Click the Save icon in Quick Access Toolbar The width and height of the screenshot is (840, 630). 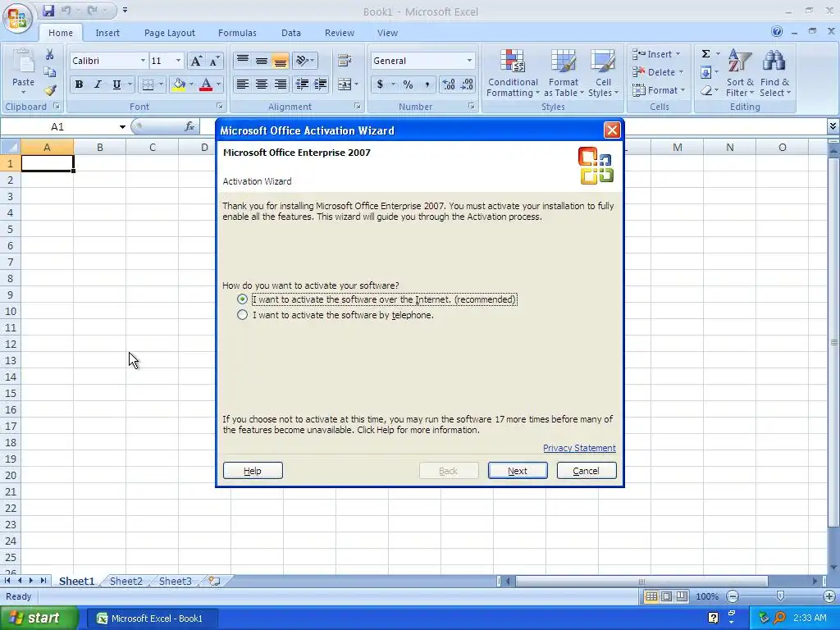point(48,10)
